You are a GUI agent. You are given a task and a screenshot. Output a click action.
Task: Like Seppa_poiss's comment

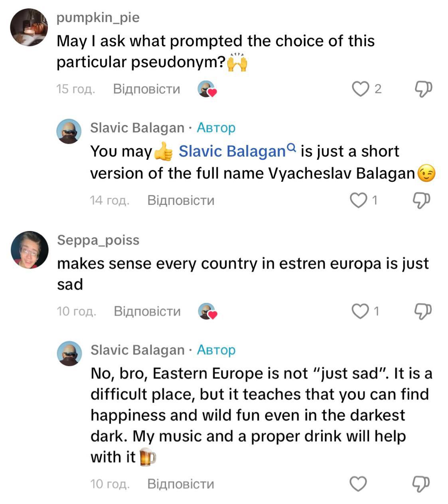coord(360,311)
